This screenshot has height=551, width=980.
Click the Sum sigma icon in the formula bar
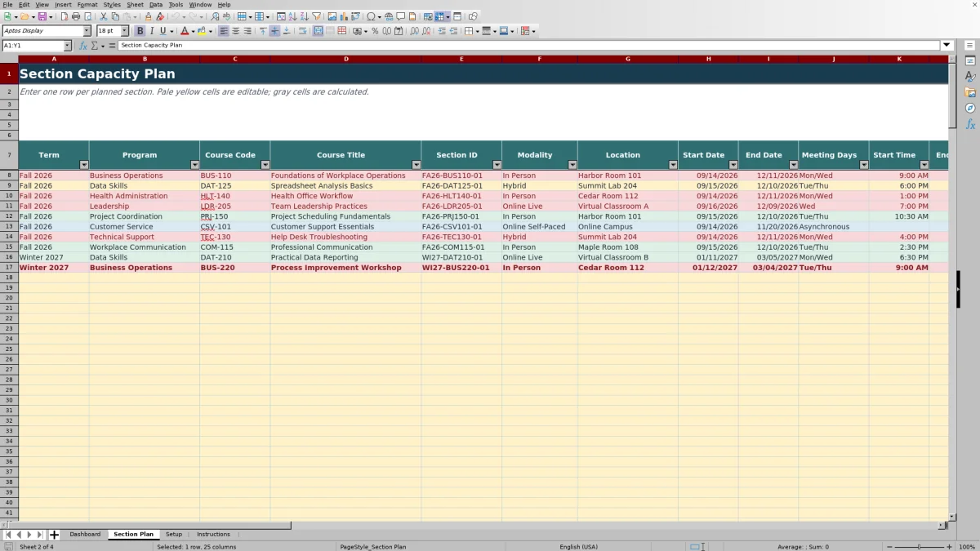pos(94,46)
